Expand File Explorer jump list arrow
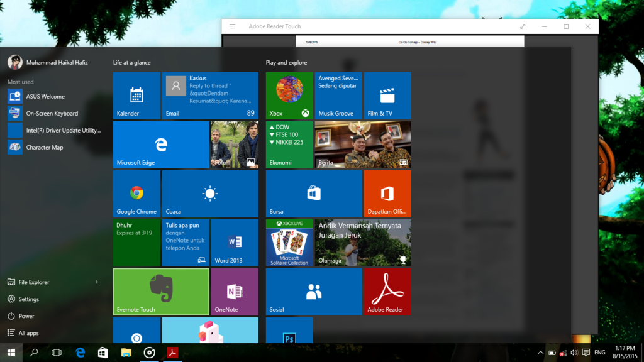Image resolution: width=644 pixels, height=362 pixels. pyautogui.click(x=96, y=282)
